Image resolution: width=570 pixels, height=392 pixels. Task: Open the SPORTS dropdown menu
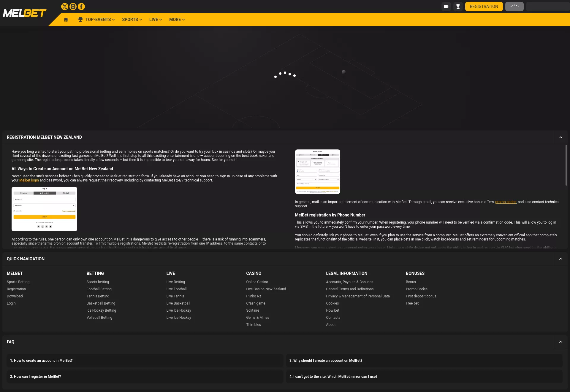[132, 20]
